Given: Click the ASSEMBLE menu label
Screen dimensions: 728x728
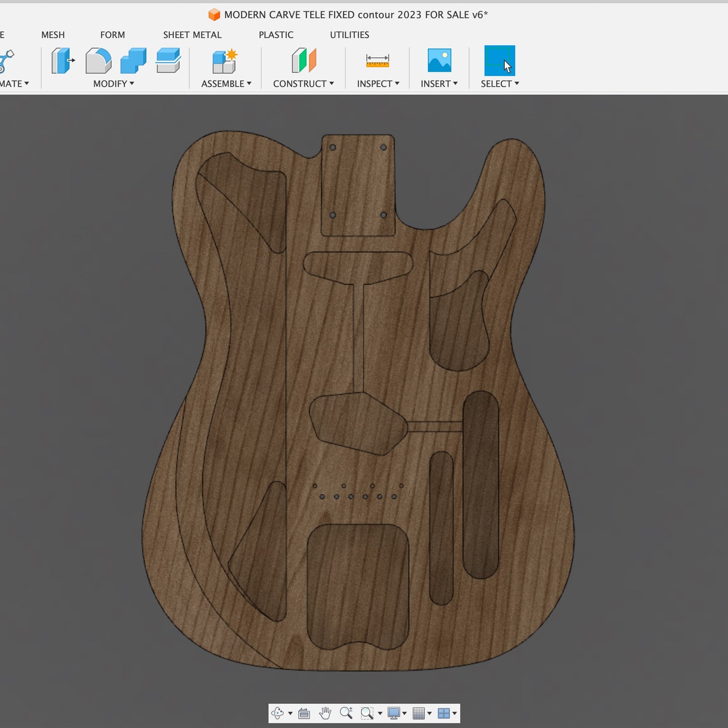Looking at the screenshot, I should [x=223, y=84].
